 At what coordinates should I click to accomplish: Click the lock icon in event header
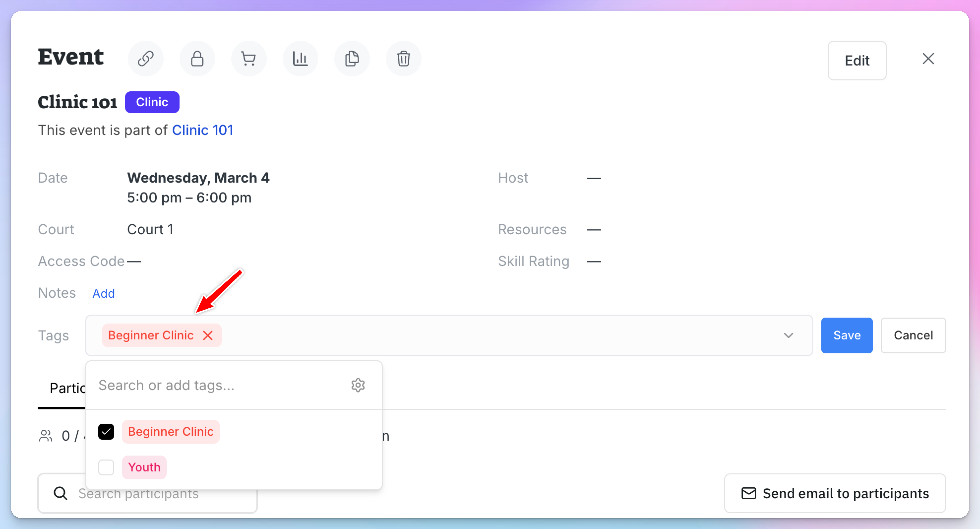click(x=197, y=59)
